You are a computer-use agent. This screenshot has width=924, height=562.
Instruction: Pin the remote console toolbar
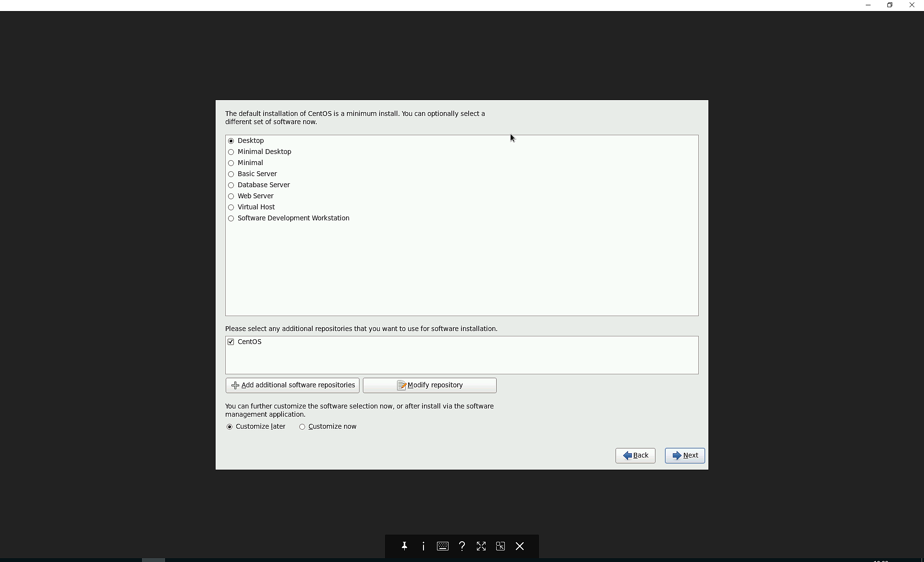point(404,546)
